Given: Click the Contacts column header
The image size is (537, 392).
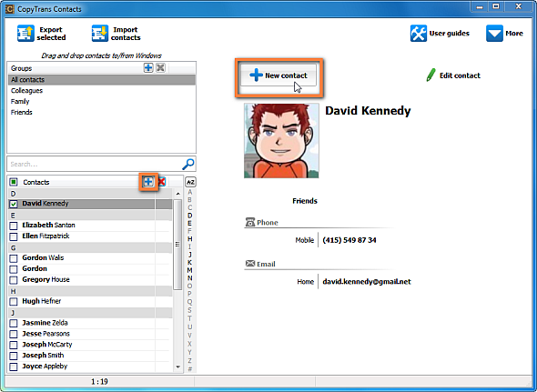Looking at the screenshot, I should pyautogui.click(x=36, y=182).
